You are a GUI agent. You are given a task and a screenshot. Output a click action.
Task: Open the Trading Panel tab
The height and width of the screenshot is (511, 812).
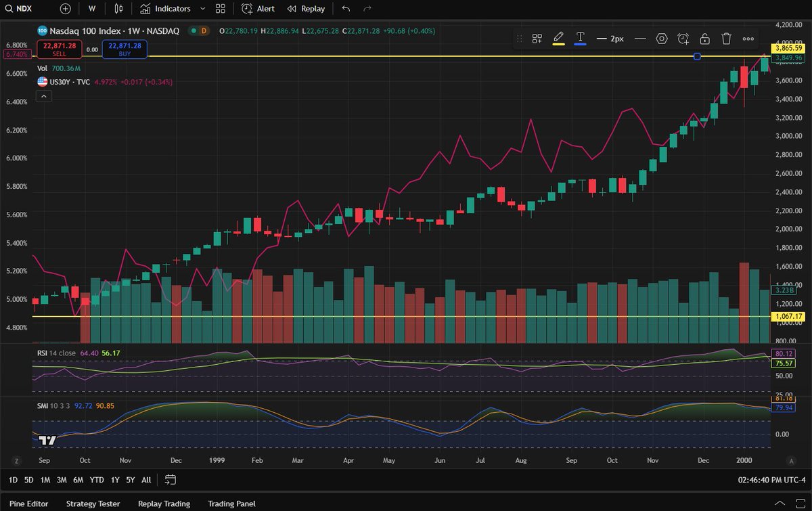point(232,504)
